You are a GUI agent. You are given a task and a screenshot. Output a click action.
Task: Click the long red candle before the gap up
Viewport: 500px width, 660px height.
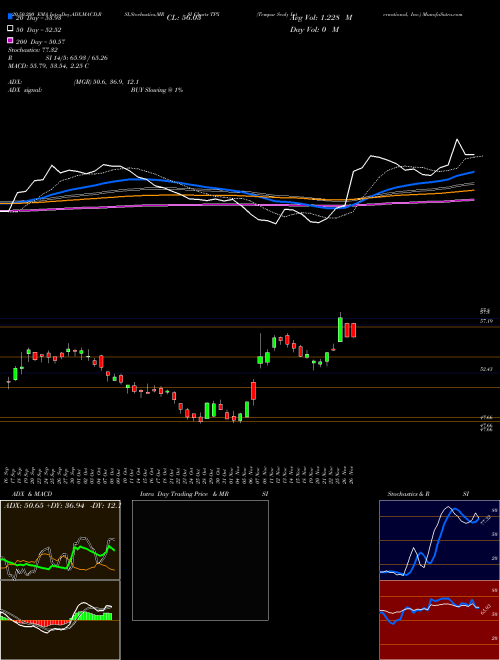coord(253,391)
